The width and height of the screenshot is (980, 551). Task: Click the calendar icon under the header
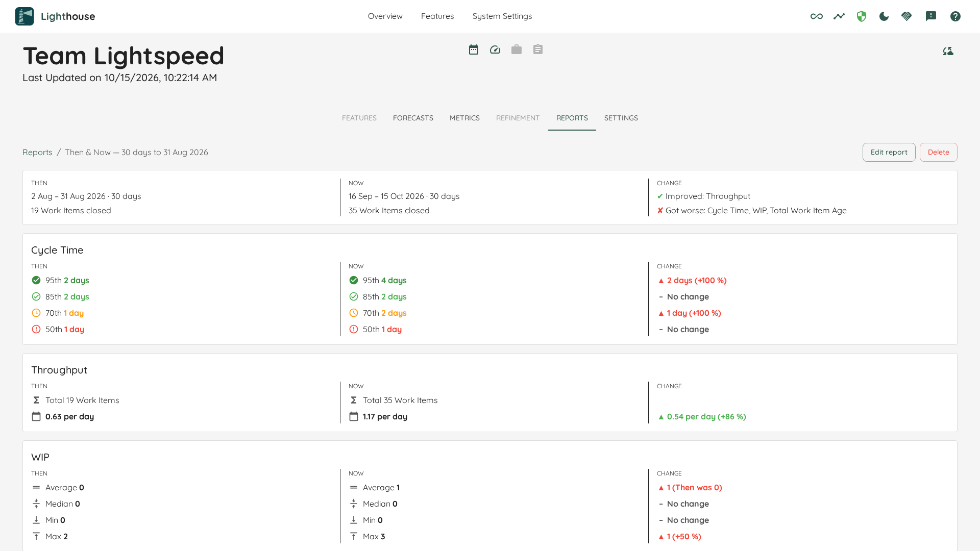(474, 49)
